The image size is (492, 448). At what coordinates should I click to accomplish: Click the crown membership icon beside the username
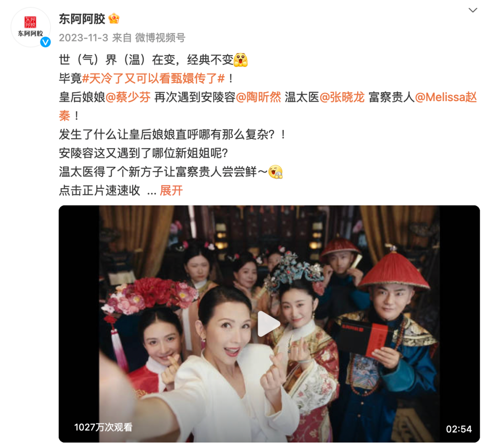point(114,19)
